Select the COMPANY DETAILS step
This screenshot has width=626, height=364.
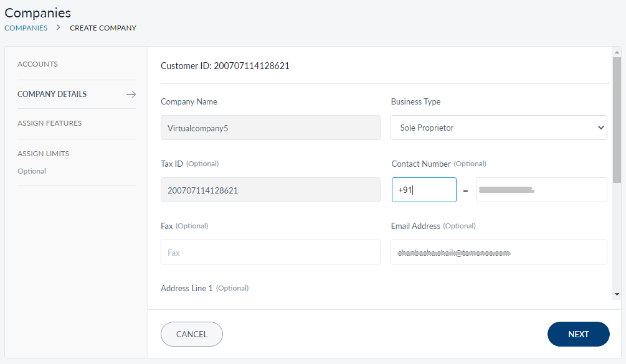click(x=52, y=95)
